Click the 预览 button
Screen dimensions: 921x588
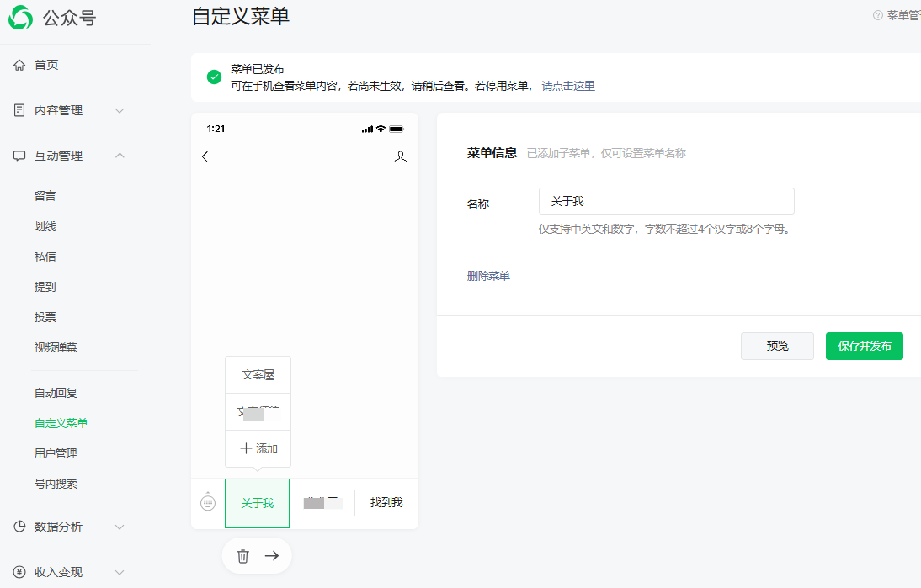pos(777,346)
